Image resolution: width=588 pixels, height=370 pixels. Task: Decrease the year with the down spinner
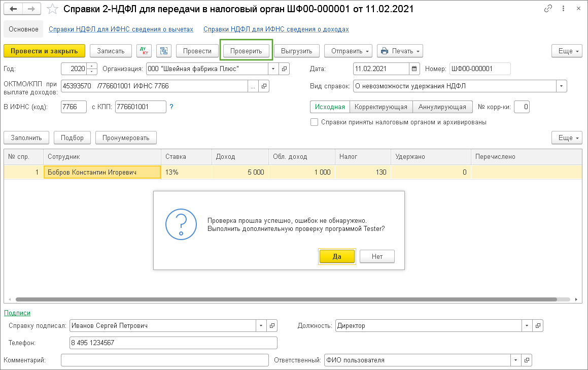pos(92,72)
